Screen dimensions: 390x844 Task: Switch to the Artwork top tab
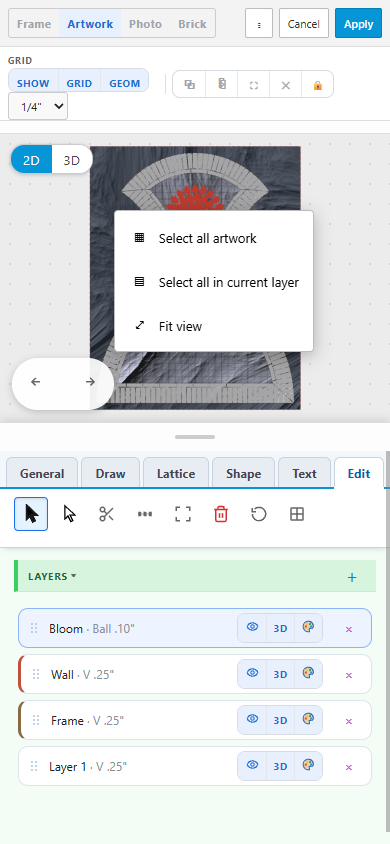[90, 24]
